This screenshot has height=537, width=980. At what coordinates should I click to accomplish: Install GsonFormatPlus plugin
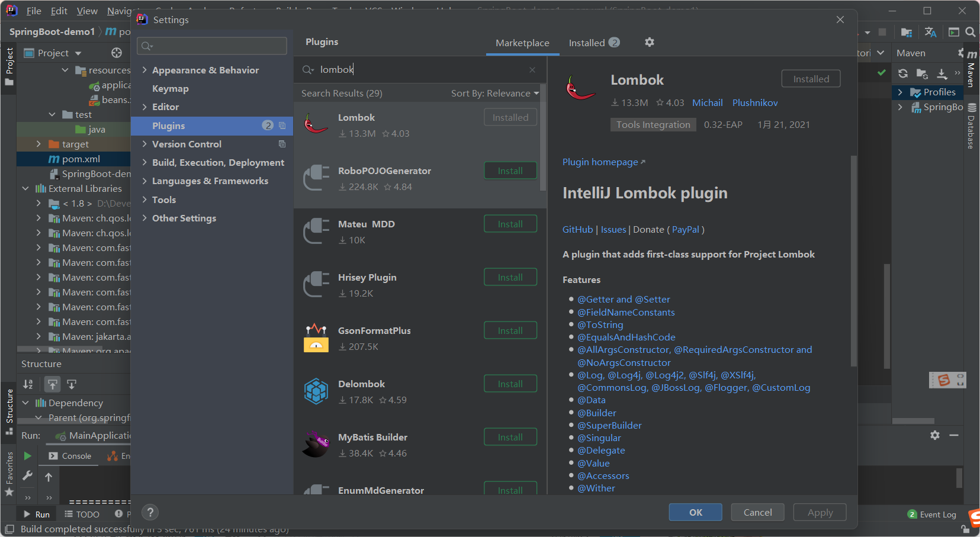[x=510, y=330]
